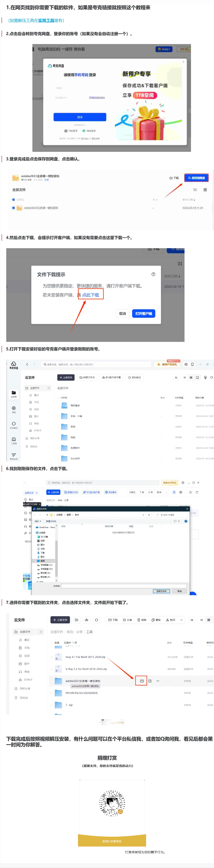Click the share icon on adobe2023全家桶 row

[150, 681]
